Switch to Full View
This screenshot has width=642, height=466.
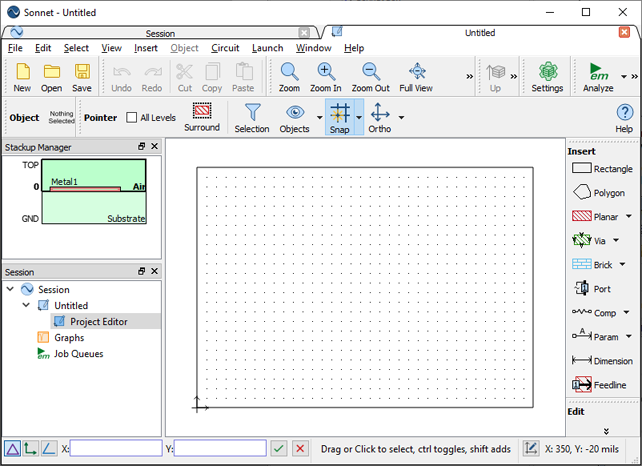coord(416,77)
